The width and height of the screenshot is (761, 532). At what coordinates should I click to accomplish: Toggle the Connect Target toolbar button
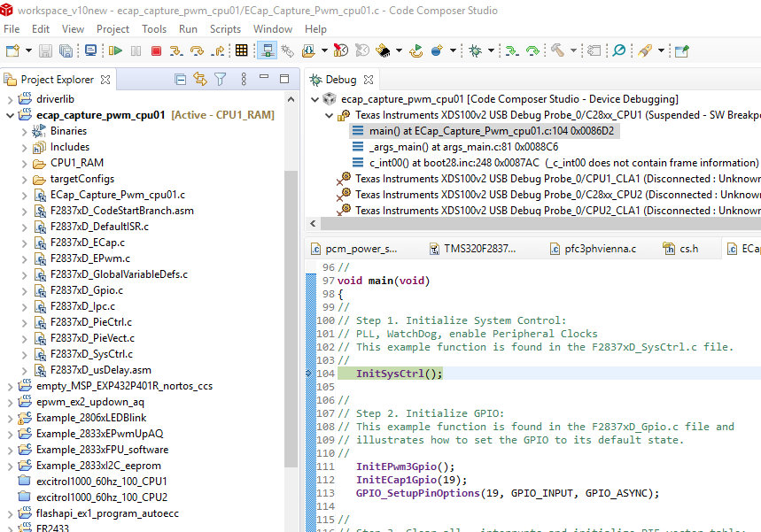pyautogui.click(x=268, y=50)
